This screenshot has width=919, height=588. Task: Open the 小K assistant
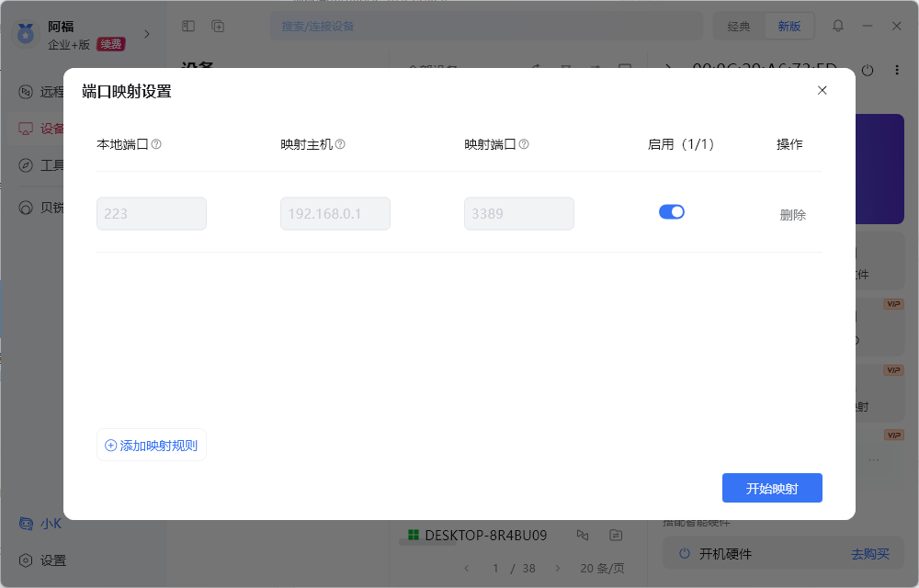tap(37, 523)
